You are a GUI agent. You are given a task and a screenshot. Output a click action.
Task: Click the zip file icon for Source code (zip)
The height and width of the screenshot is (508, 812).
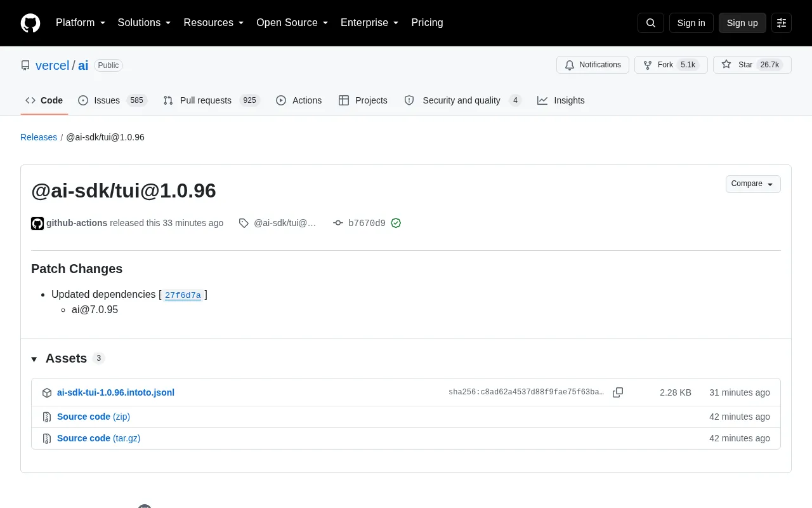tap(47, 417)
